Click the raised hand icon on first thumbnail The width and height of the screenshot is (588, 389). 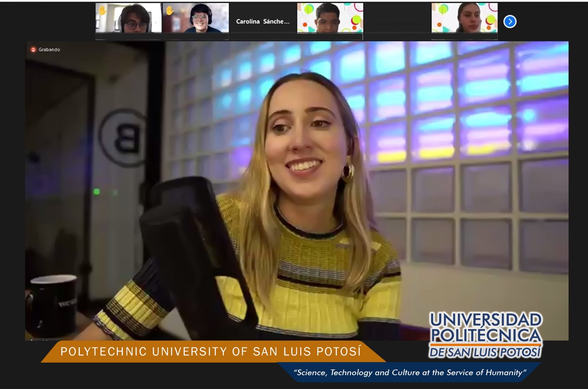pyautogui.click(x=102, y=10)
